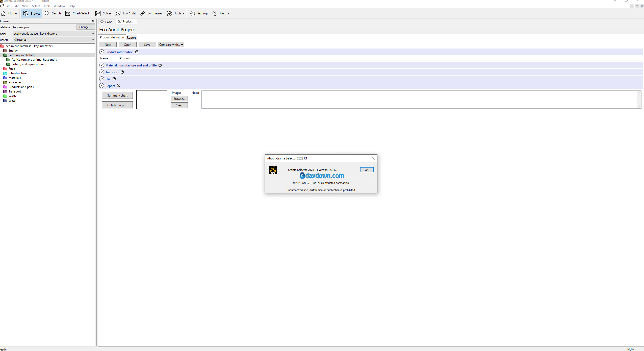644x351 pixels.
Task: Select the Infrastructure folder
Action: (x=15, y=73)
